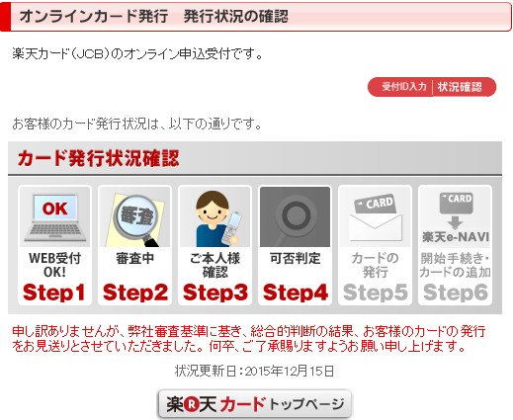The height and width of the screenshot is (420, 513).
Task: Click the カード発行状況確認 heading
Action: click(x=99, y=158)
